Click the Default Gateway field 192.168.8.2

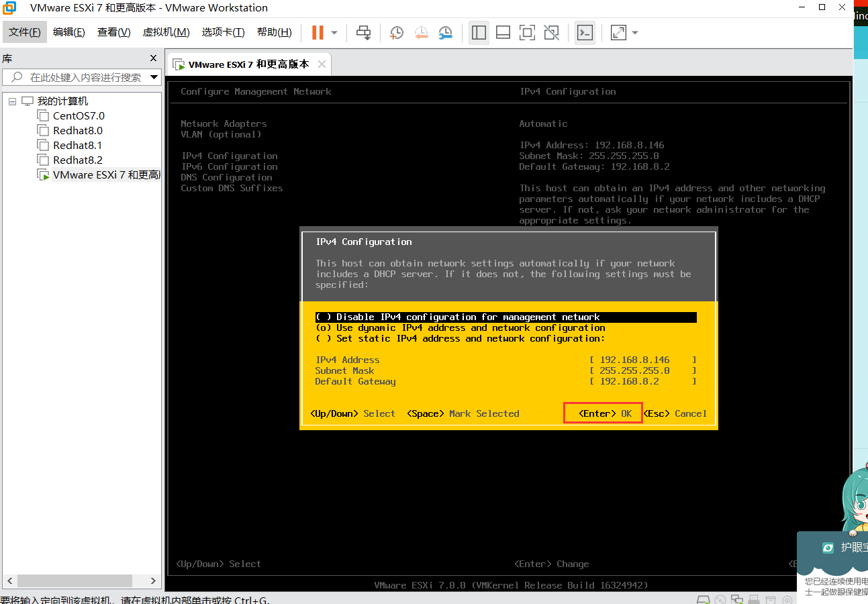[x=643, y=381]
